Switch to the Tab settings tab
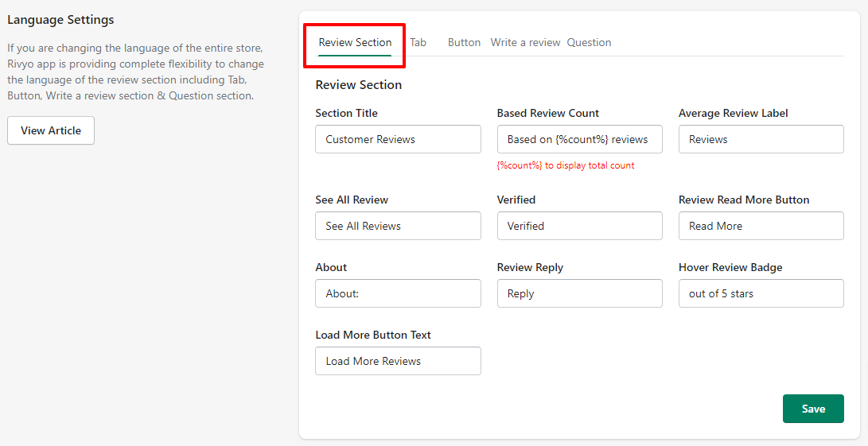Viewport: 868px width, 446px height. (418, 43)
